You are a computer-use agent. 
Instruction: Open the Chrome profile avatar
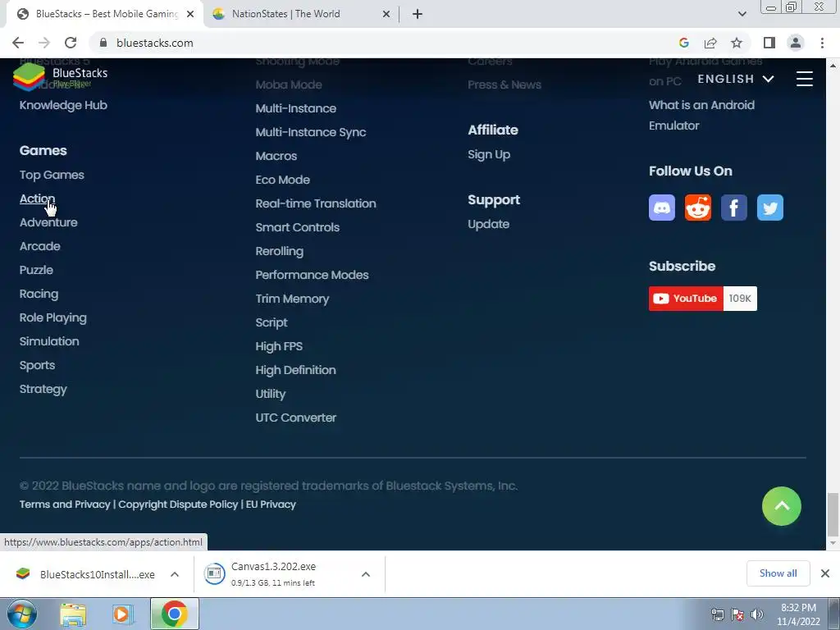[796, 43]
